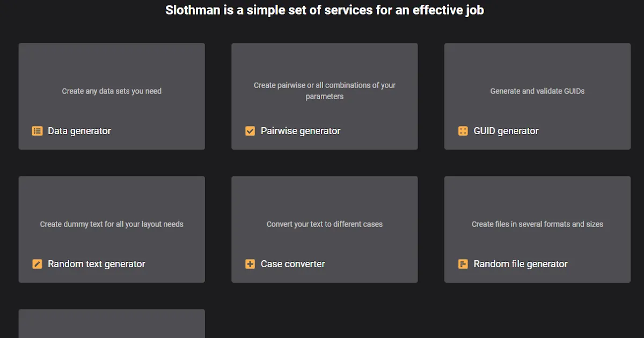Select the 'Create pairwise or all combinations' description

[x=325, y=91]
